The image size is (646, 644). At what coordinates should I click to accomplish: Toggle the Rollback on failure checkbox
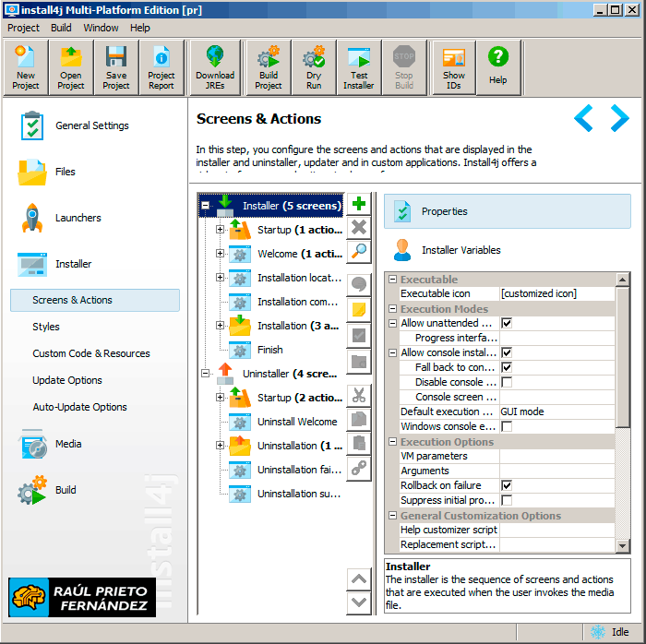507,485
